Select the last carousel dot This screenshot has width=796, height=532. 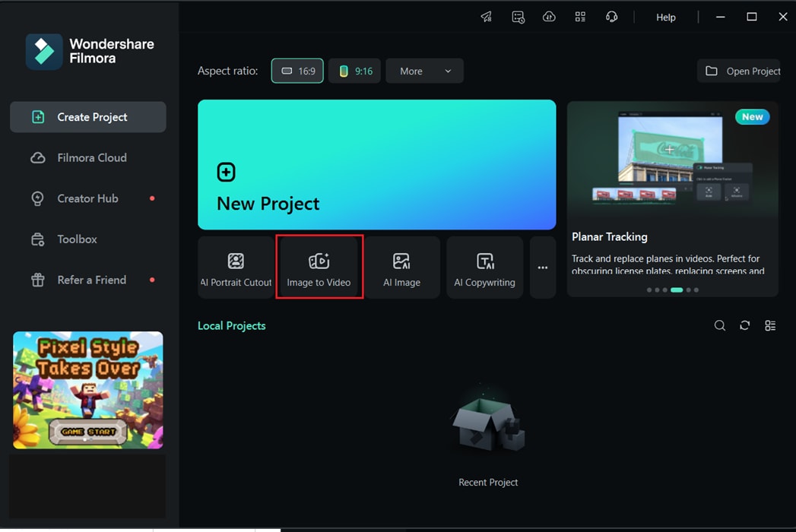coord(696,290)
